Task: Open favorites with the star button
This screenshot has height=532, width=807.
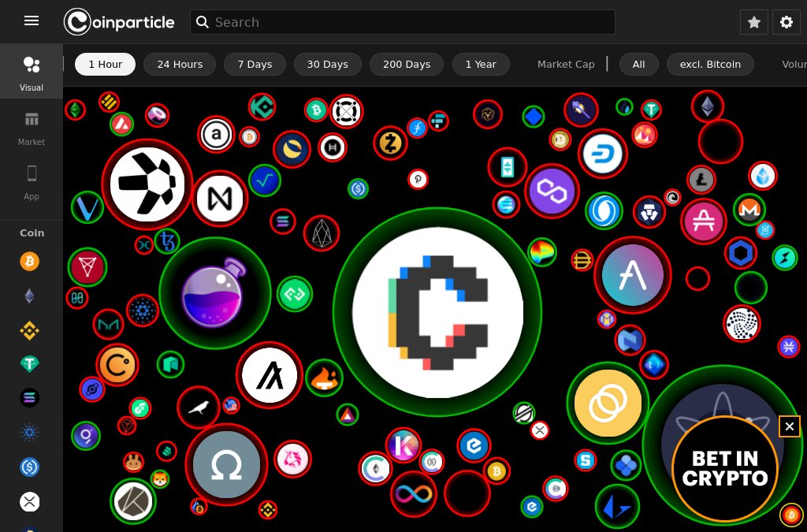Action: point(754,22)
